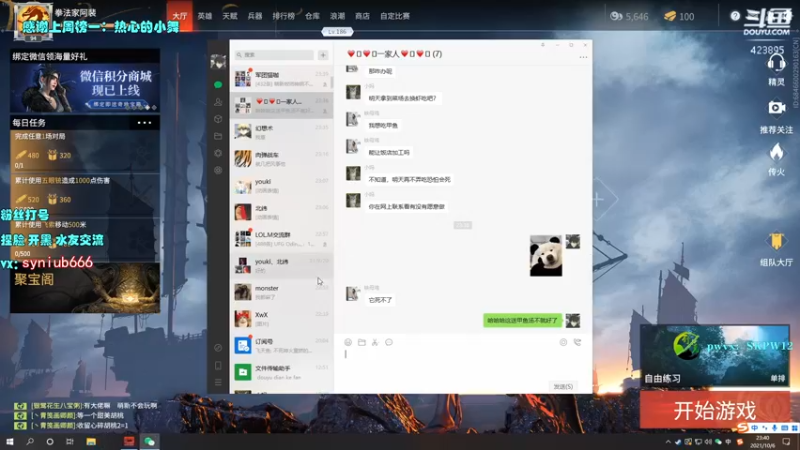Open WeChat hamburger menu in sidebar

click(x=218, y=382)
